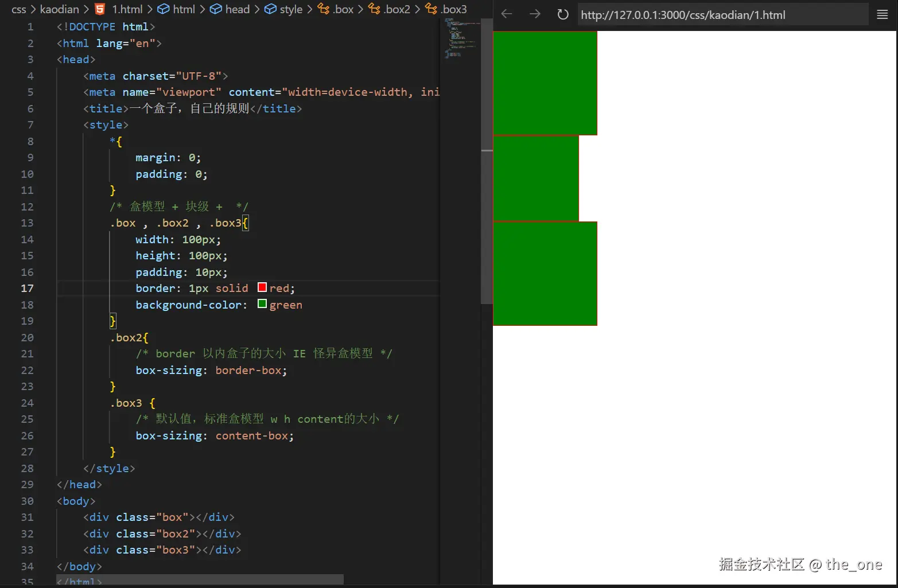
Task: Click the '<!DOCTYPE html>' line
Action: [x=106, y=26]
